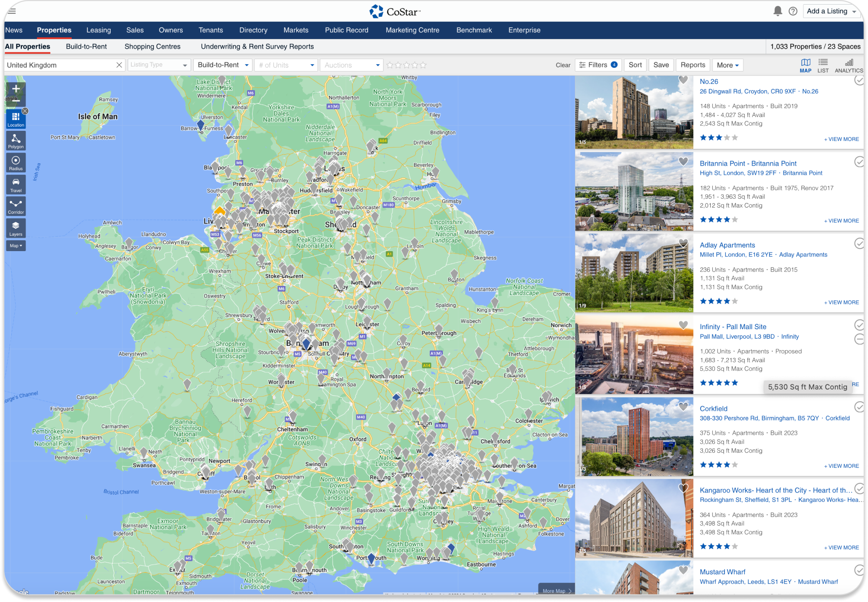Select the Polygon map search tool
The height and width of the screenshot is (602, 868).
16,140
